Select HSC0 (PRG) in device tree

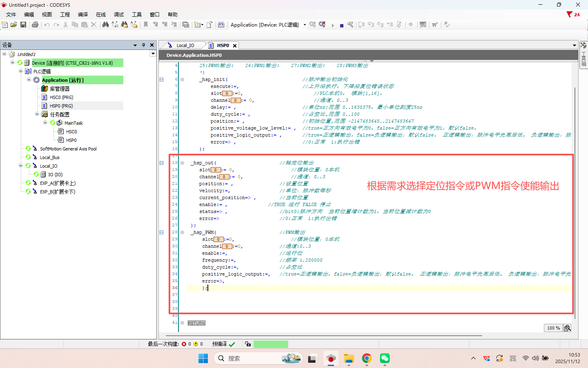coord(61,97)
